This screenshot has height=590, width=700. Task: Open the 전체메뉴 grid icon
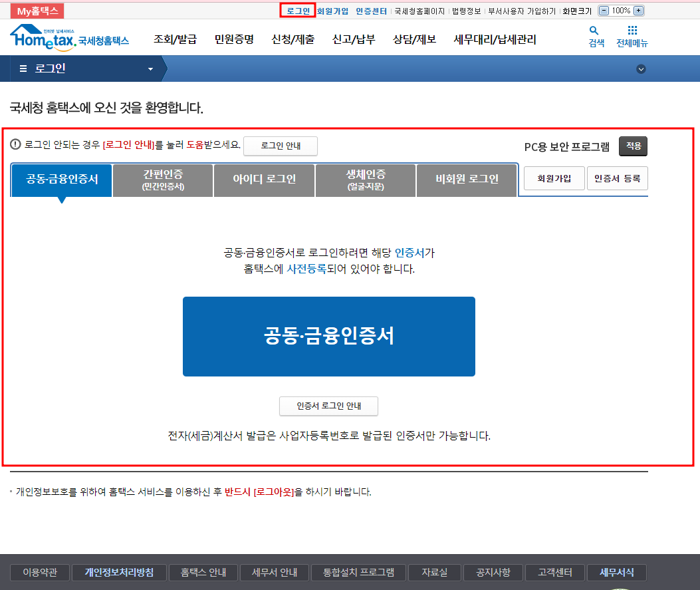pyautogui.click(x=632, y=31)
